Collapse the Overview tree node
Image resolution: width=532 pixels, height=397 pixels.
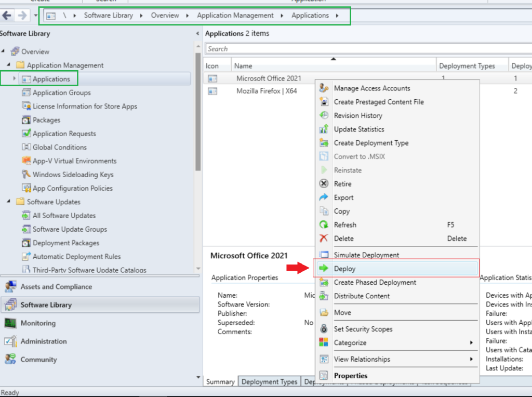coord(3,51)
